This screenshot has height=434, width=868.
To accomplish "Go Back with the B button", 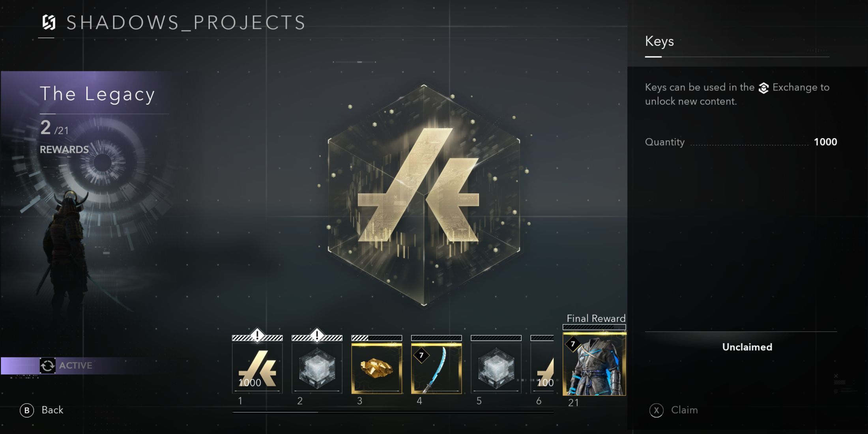I will (41, 410).
